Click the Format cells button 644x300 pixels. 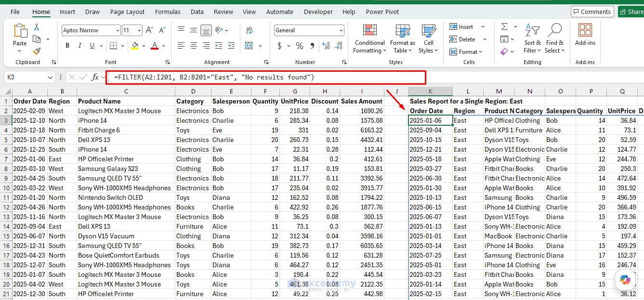[466, 52]
